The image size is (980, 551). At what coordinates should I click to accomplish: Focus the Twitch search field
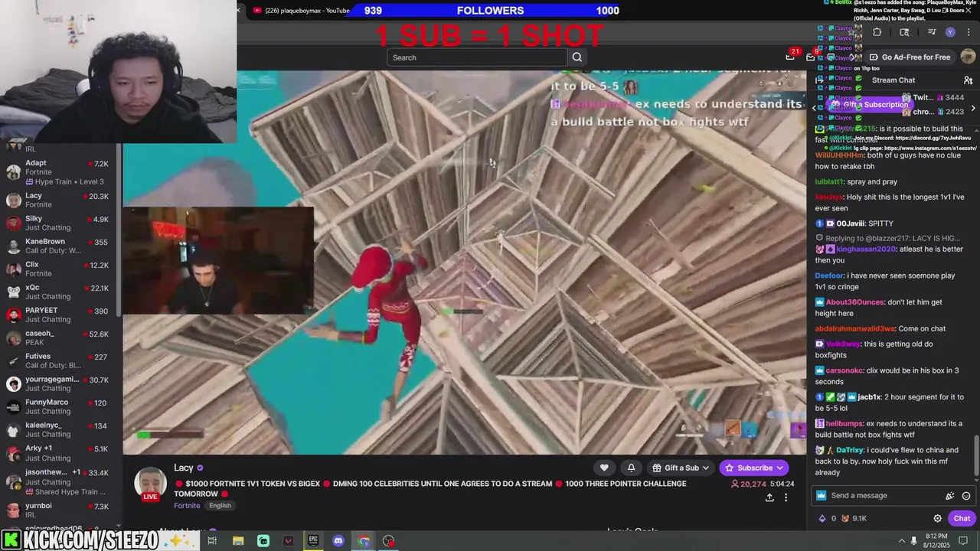coord(478,57)
